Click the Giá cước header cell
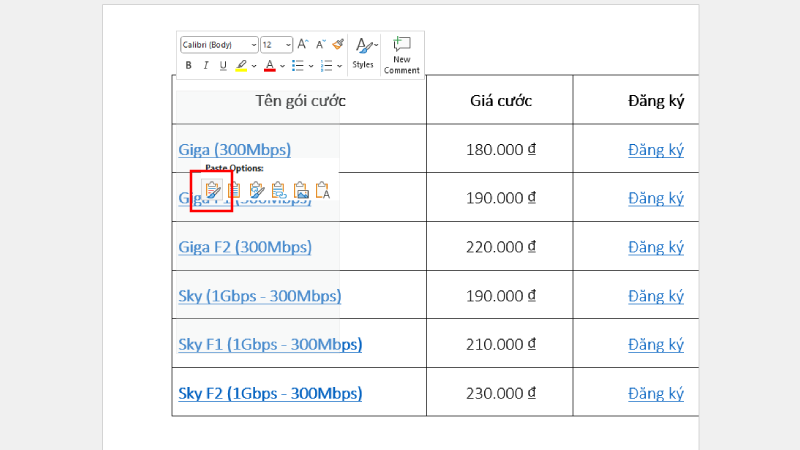Screen dimensions: 800x450 (x=500, y=100)
